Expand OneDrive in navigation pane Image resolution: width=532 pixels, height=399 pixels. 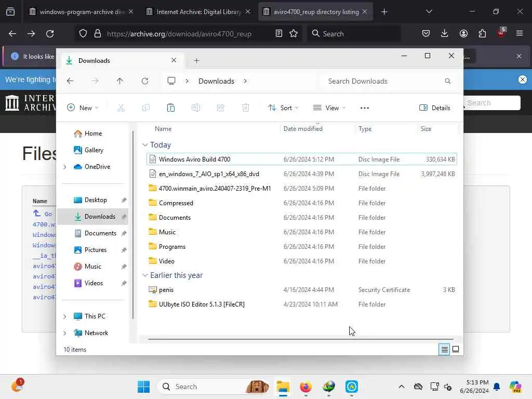click(65, 167)
